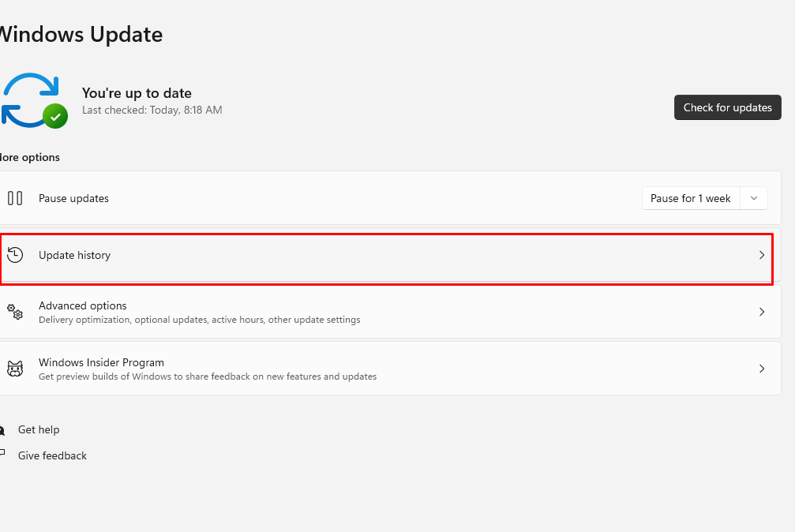Image resolution: width=795 pixels, height=532 pixels.
Task: Open the pause duration dropdown arrow
Action: pos(754,198)
